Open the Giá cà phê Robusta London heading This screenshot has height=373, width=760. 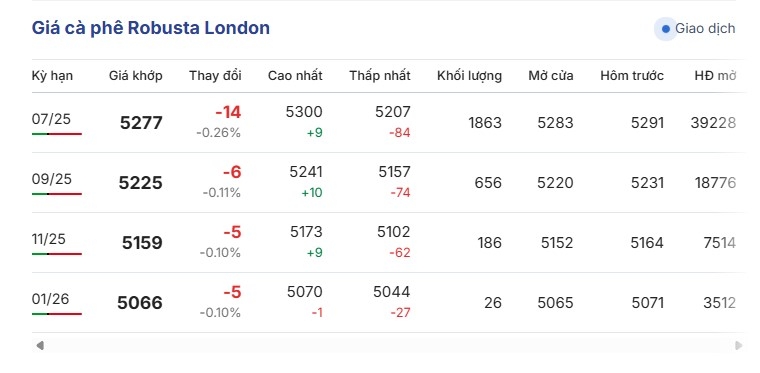click(x=151, y=28)
